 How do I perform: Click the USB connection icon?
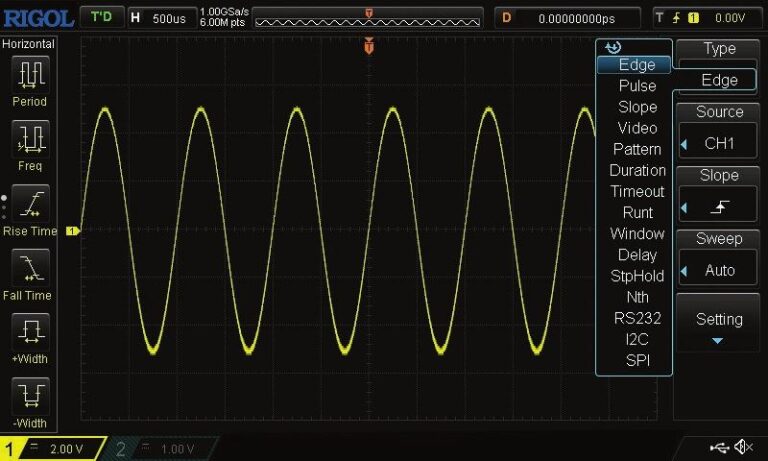[x=719, y=447]
